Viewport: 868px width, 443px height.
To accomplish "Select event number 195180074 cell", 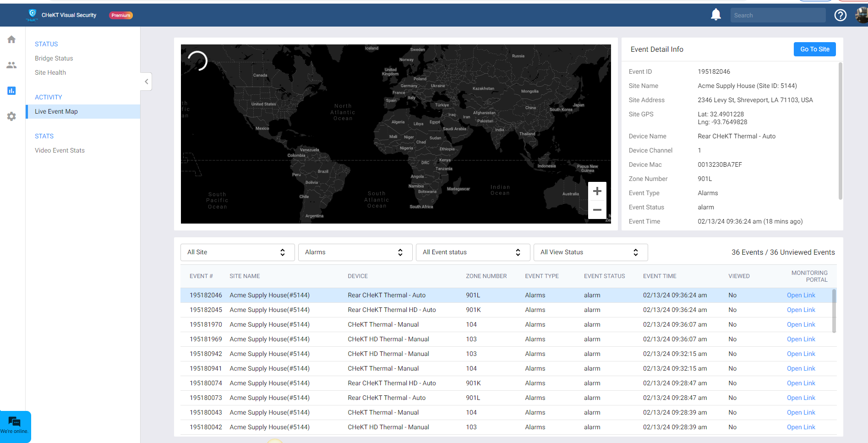I will pos(206,383).
